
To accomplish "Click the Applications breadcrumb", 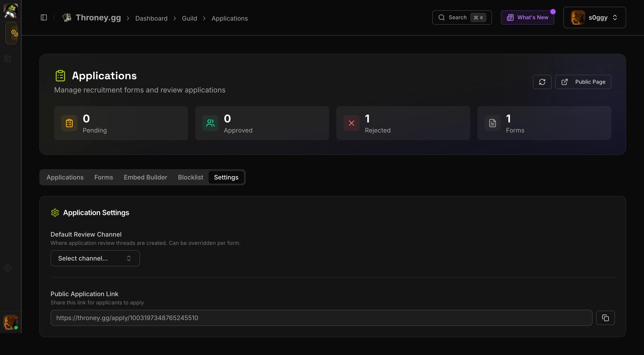I will click(x=229, y=18).
